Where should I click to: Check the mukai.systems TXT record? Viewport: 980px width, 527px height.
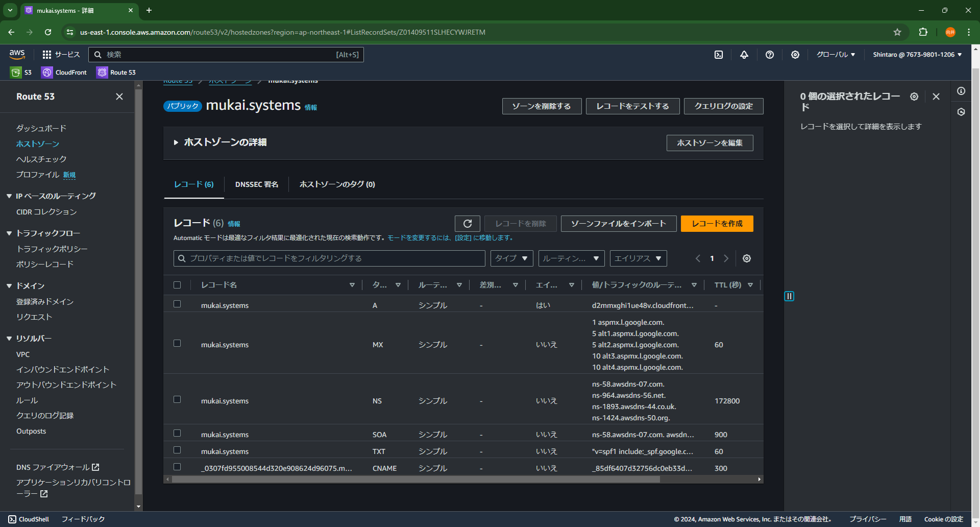(177, 450)
